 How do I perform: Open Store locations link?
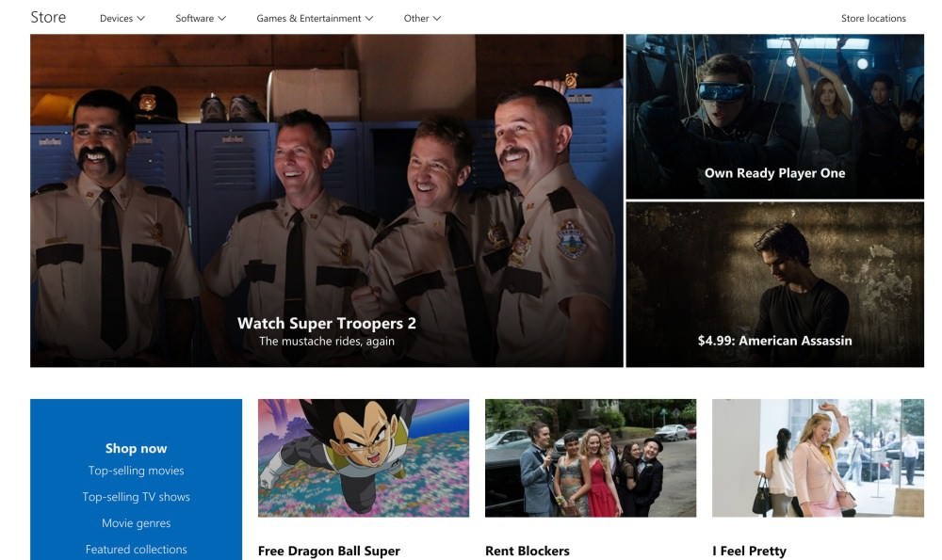tap(873, 18)
